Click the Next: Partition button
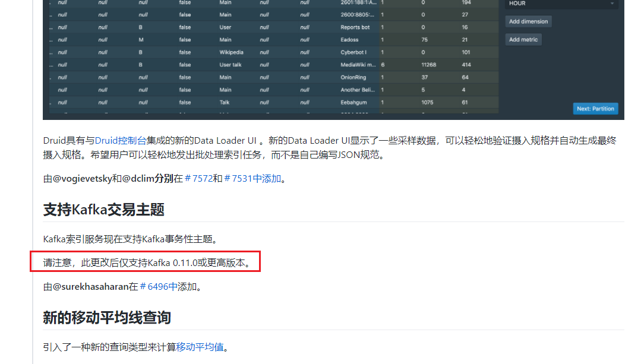Image resolution: width=641 pixels, height=364 pixels. click(595, 109)
